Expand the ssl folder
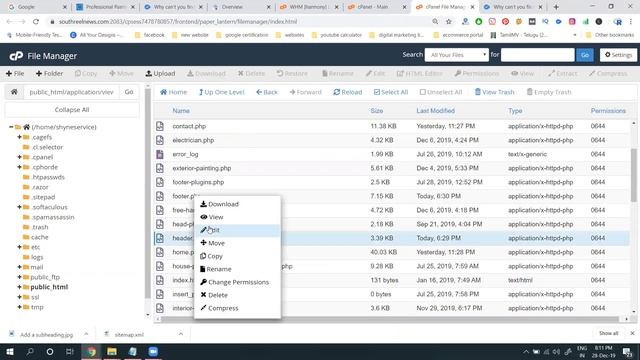Viewport: 640px width, 360px height. coord(19,297)
